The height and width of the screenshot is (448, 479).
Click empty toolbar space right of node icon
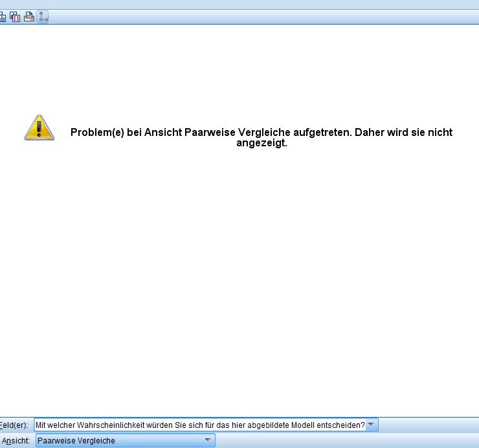tap(259, 17)
